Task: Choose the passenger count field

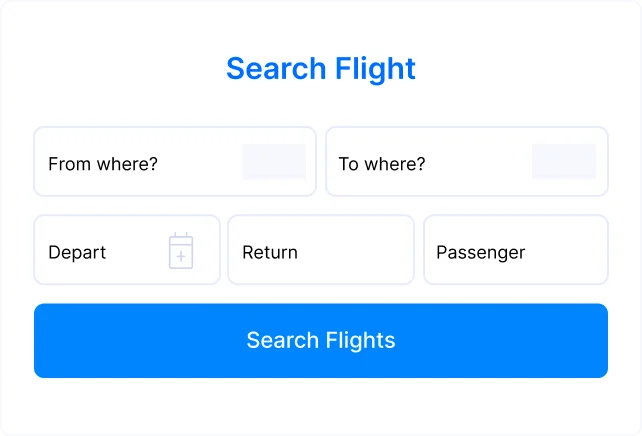Action: coord(516,250)
